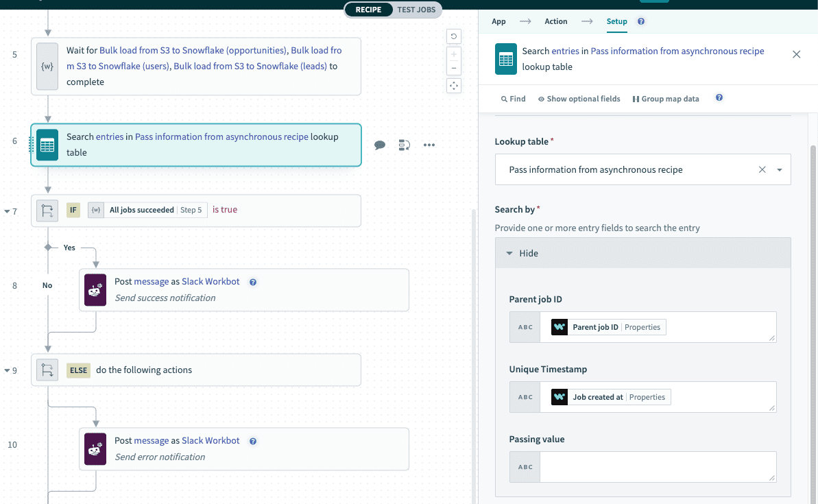Collapse the IF block at step 7

7,211
